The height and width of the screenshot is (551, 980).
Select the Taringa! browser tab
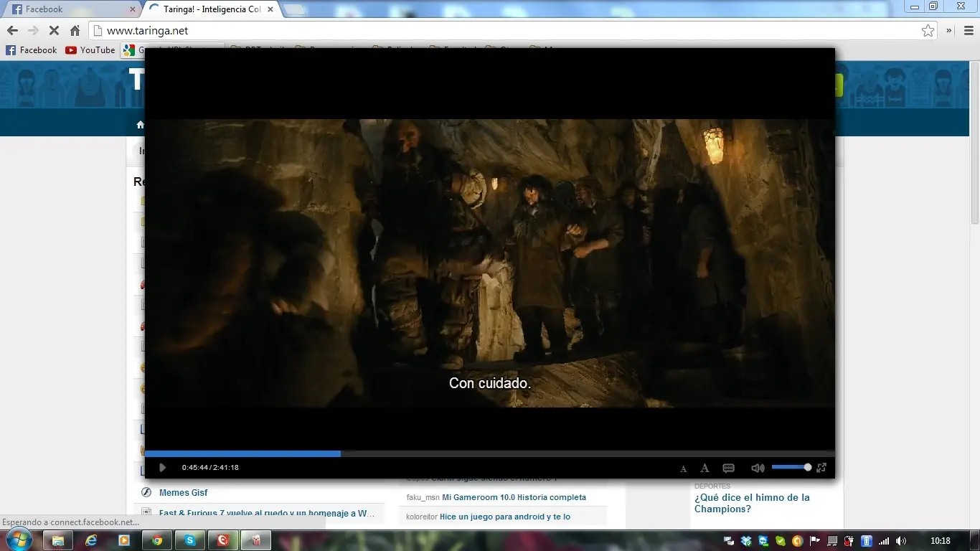(211, 9)
